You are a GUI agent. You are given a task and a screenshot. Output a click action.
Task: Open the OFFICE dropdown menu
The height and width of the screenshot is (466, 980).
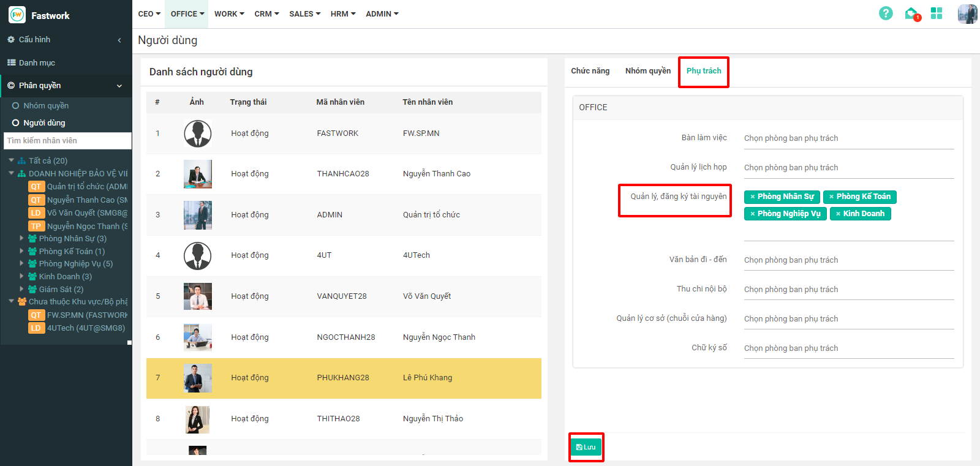point(187,13)
